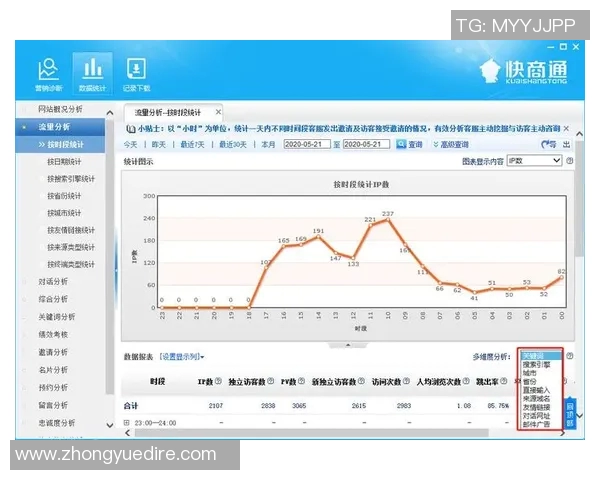Choose 搜索引擎 in the 多维度分析 list

click(x=536, y=364)
